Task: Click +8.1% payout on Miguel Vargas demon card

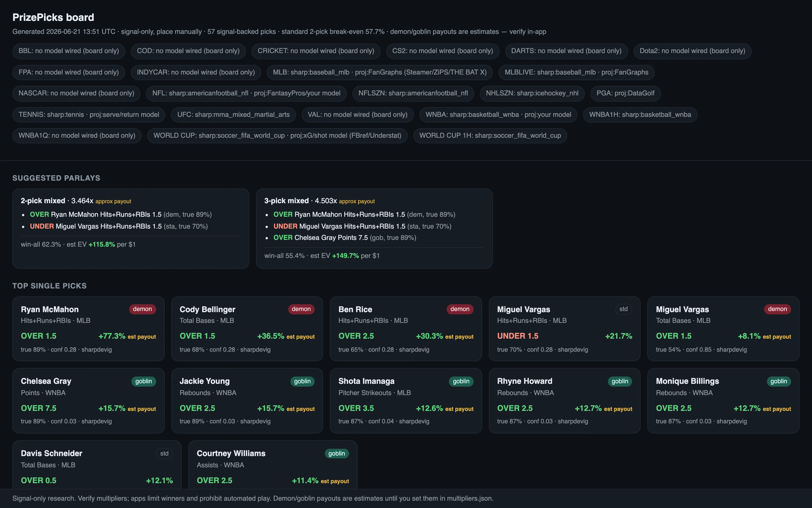Action: point(764,336)
